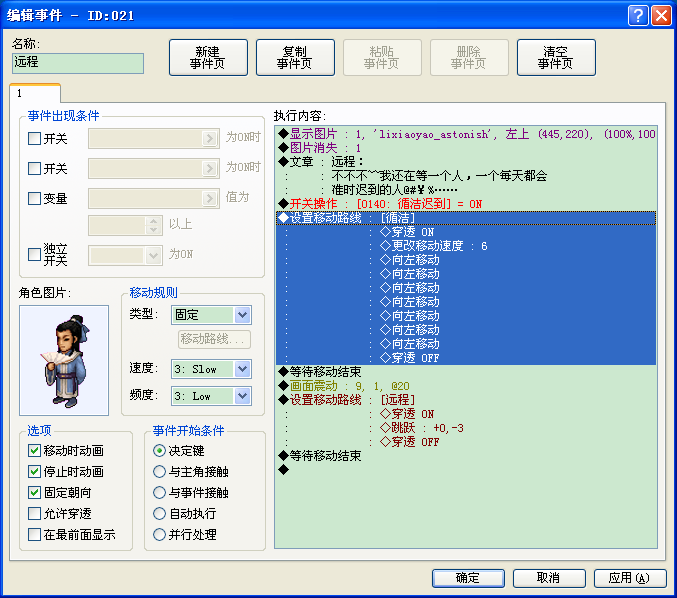Select the 决定键 trigger radio button

159,451
